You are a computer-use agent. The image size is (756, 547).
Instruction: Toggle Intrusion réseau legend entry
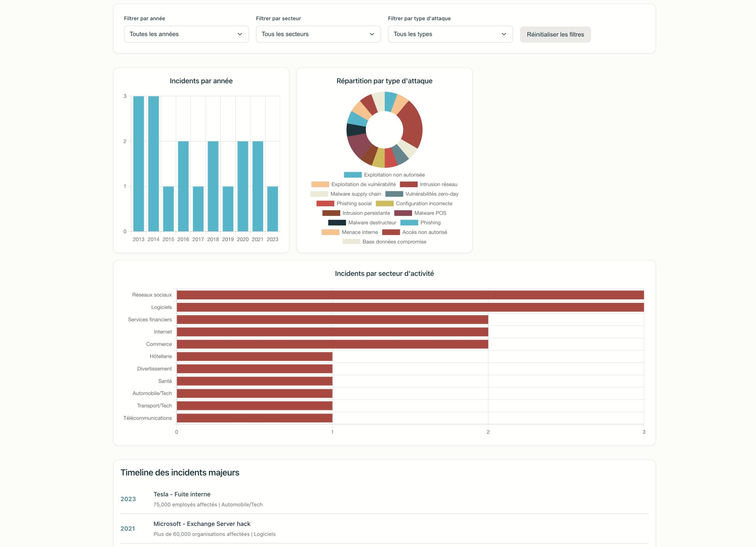429,184
